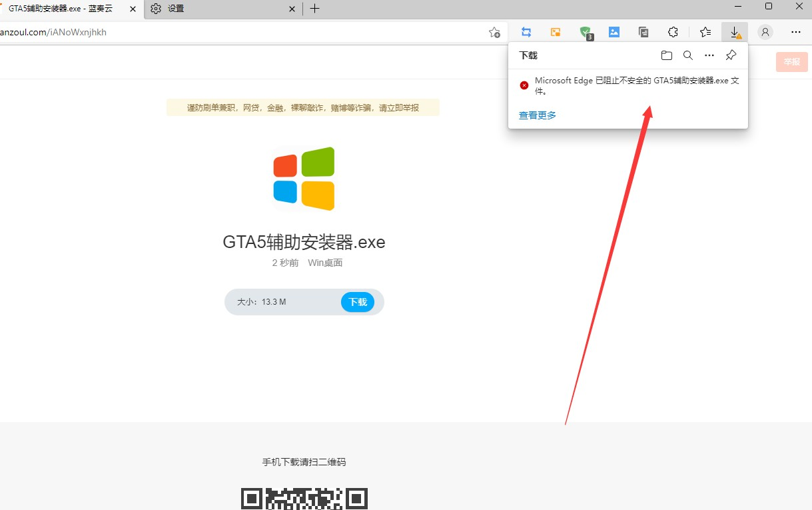The height and width of the screenshot is (510, 812).
Task: Search downloads with the magnifier icon
Action: pos(688,56)
